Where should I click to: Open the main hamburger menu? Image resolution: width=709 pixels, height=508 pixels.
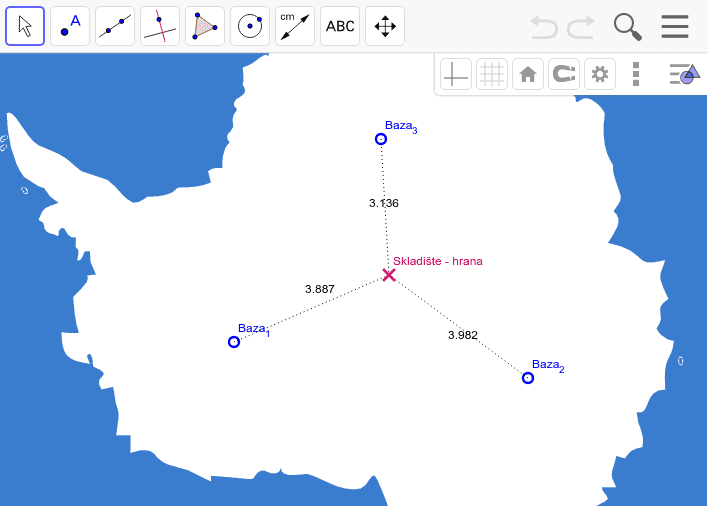pyautogui.click(x=675, y=27)
